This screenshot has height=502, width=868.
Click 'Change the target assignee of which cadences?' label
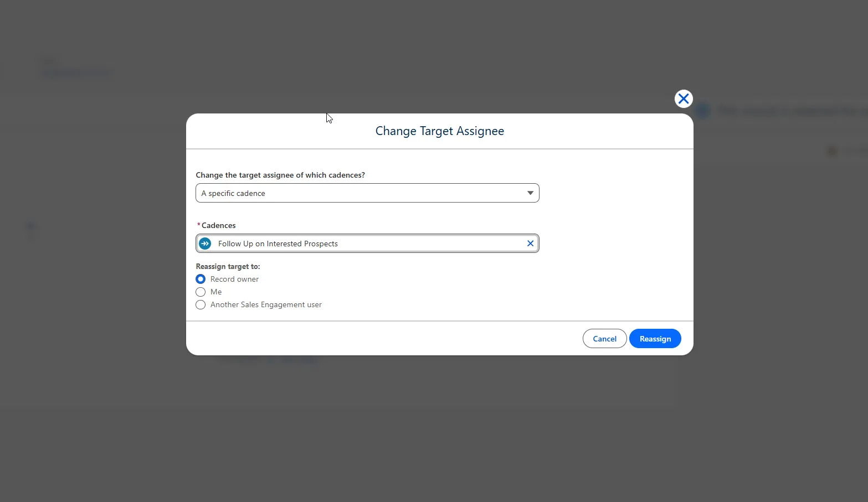[280, 175]
